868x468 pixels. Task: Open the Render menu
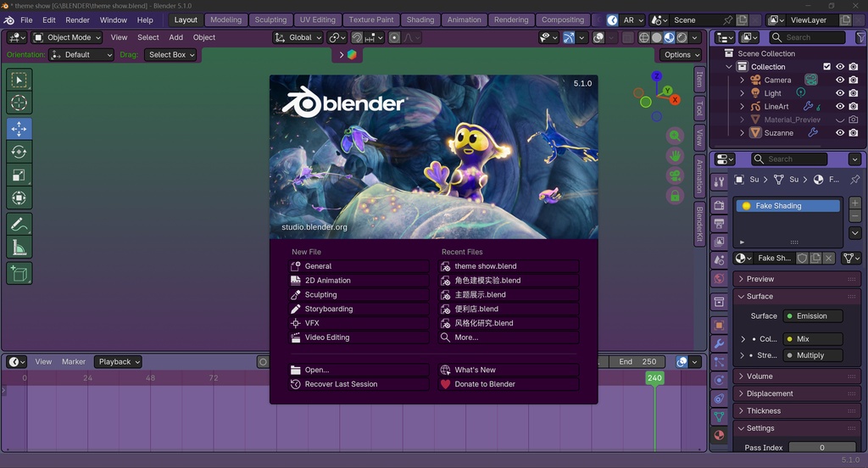(x=77, y=20)
